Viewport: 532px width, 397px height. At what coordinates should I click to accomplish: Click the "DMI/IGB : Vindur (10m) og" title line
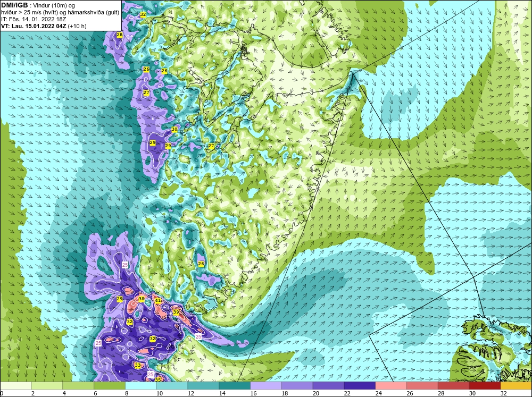(38, 5)
